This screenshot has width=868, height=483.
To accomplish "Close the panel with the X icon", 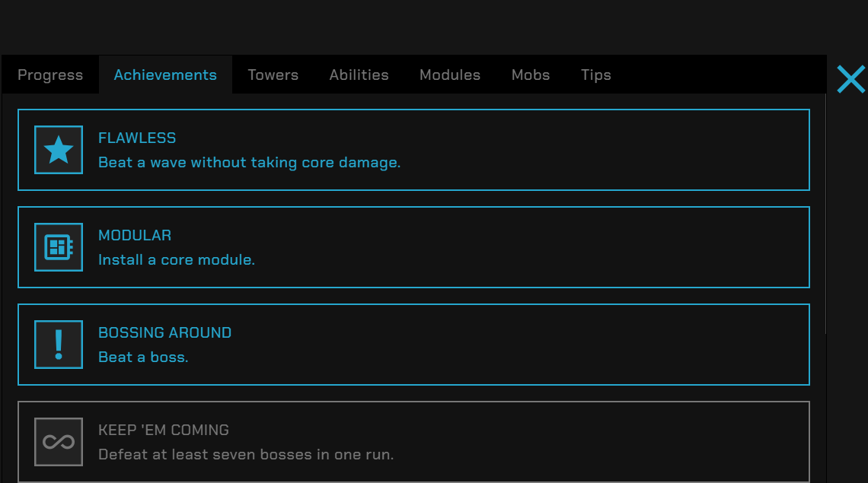I will [x=850, y=79].
